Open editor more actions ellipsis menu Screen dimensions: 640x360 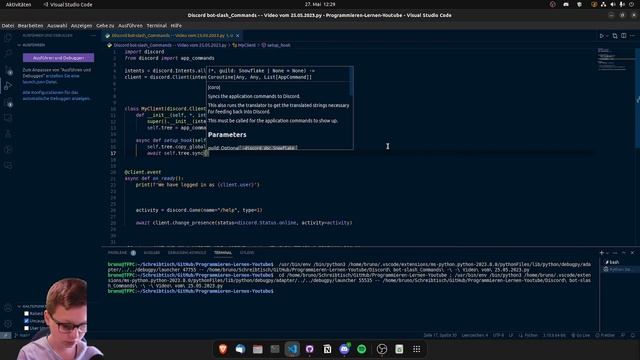[632, 36]
